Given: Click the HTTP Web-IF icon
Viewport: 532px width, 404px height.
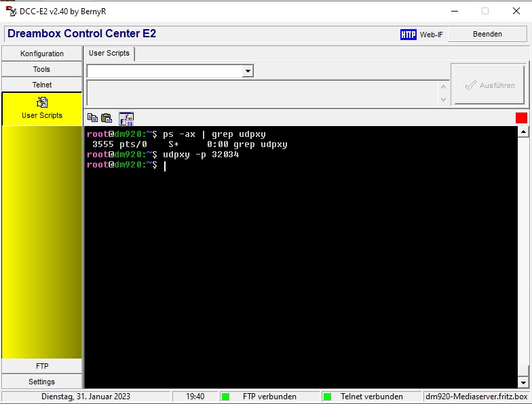Looking at the screenshot, I should pyautogui.click(x=408, y=35).
